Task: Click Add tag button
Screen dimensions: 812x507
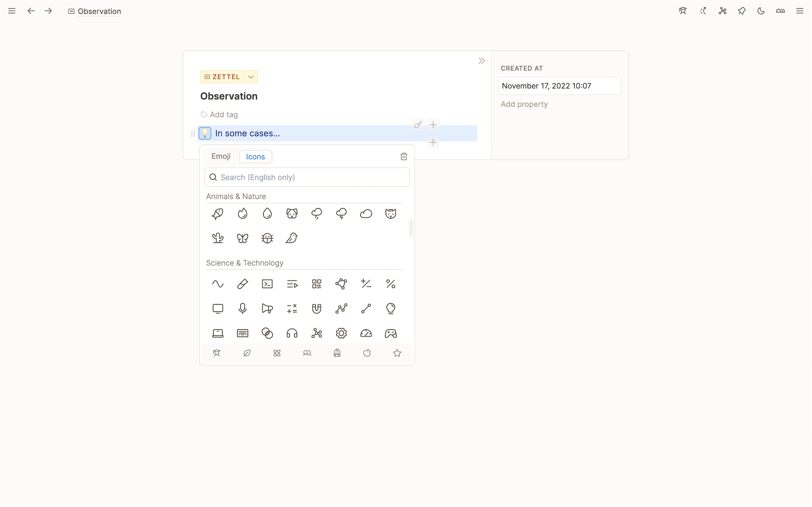Action: (x=223, y=114)
